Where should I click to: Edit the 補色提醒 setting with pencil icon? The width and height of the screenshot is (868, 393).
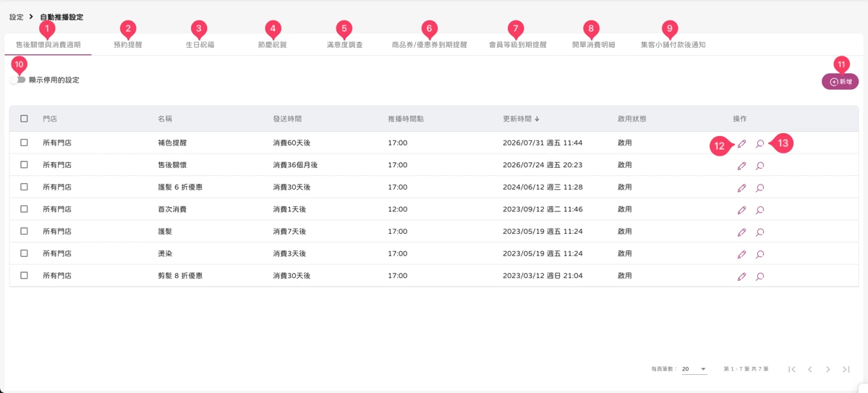point(741,144)
